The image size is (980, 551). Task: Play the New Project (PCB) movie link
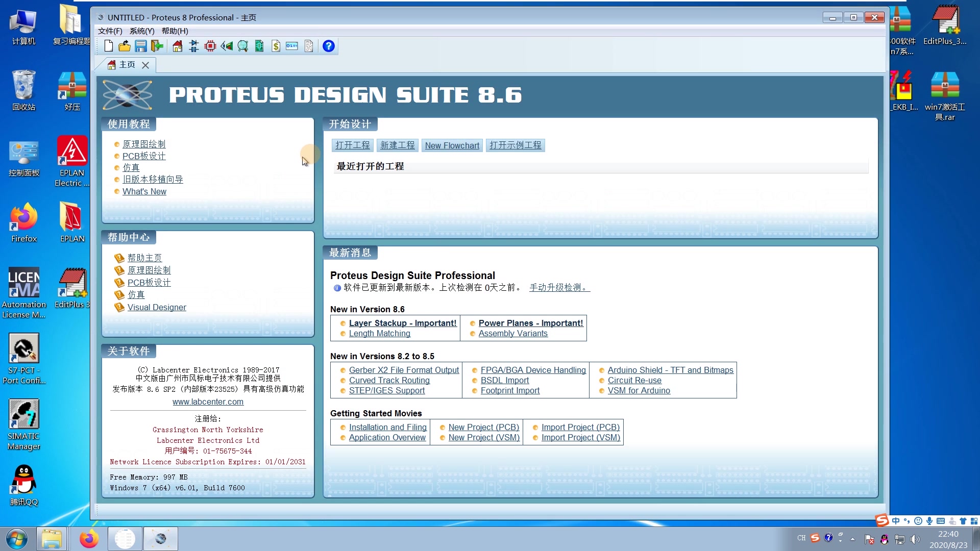click(484, 427)
